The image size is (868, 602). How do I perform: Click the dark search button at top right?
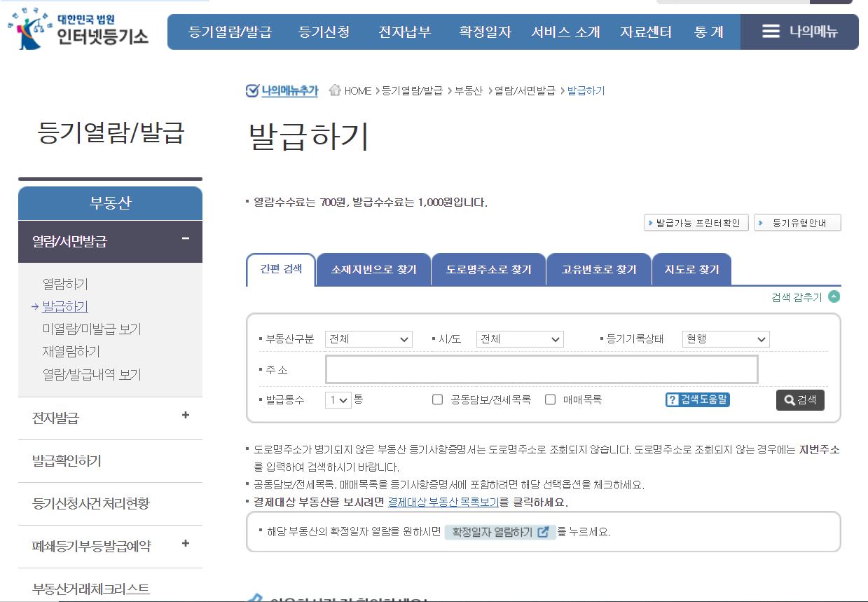pyautogui.click(x=832, y=4)
